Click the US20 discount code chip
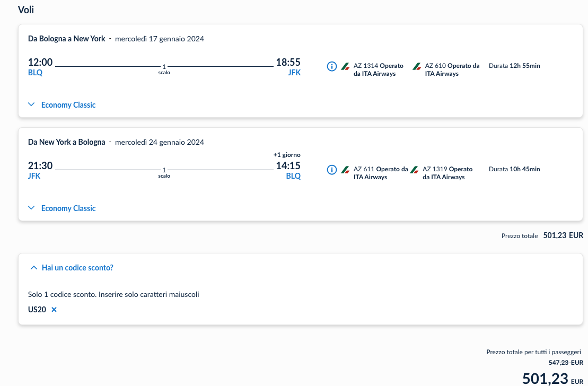The width and height of the screenshot is (588, 386). coord(37,310)
